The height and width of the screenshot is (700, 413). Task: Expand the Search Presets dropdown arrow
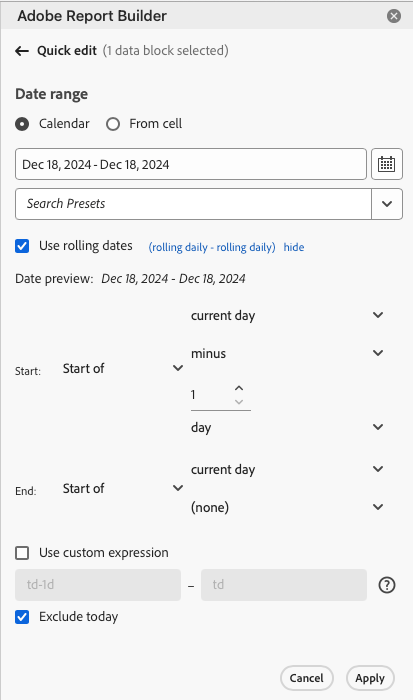[x=387, y=204]
